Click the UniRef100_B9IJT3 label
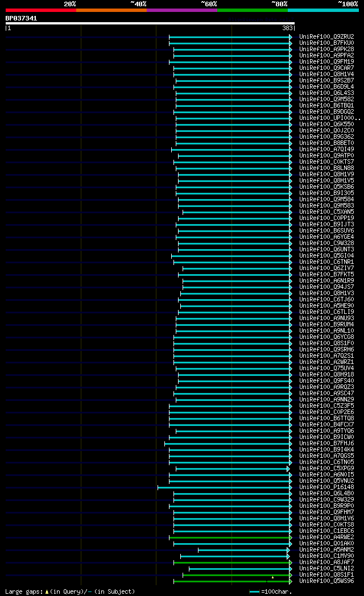The image size is (364, 596). click(326, 225)
